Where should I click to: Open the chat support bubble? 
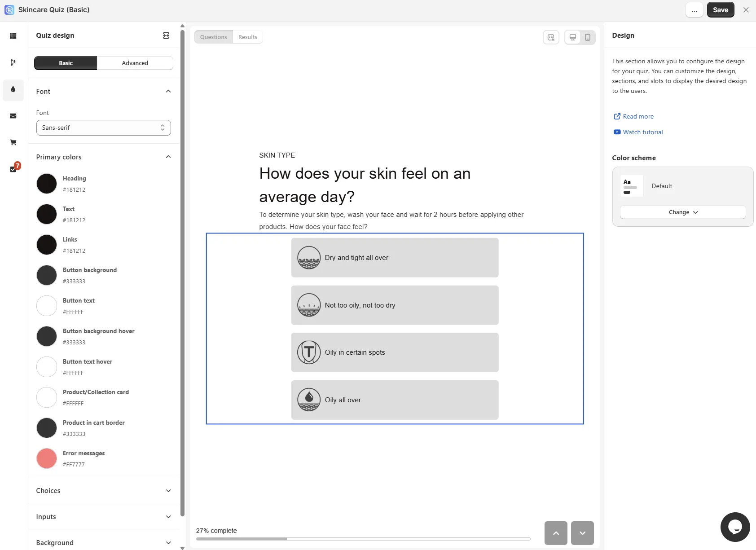735,527
